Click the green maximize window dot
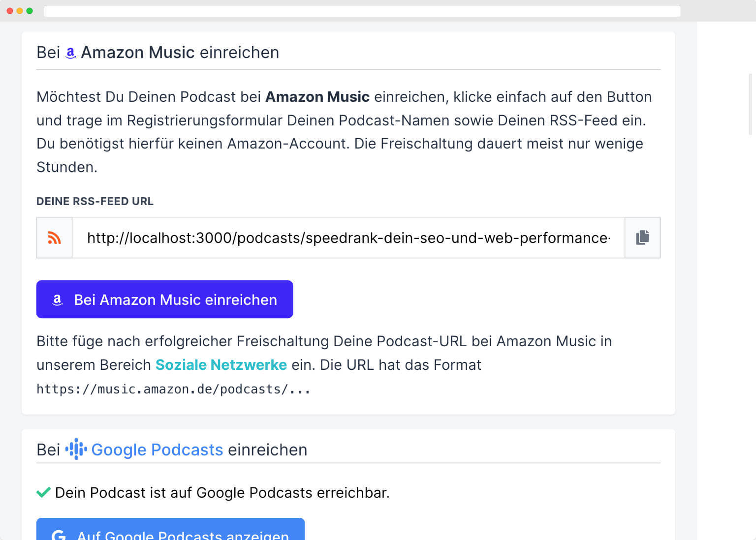Viewport: 756px width, 540px height. click(30, 11)
